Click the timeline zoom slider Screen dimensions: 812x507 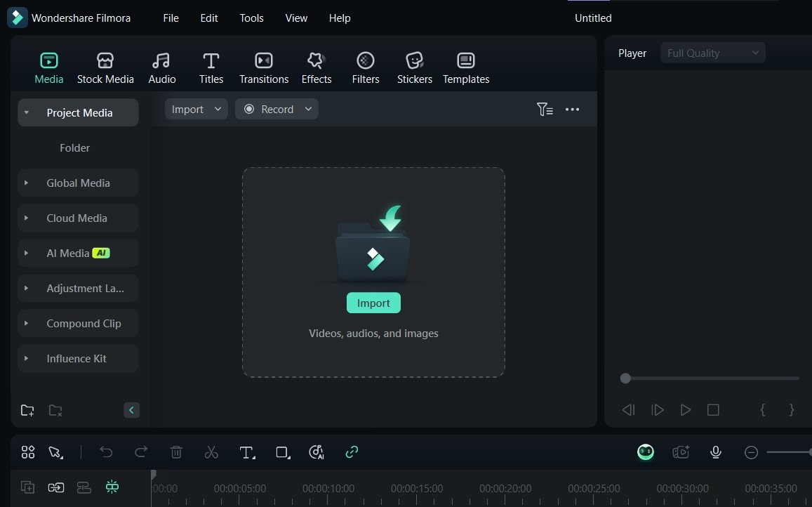click(x=790, y=452)
